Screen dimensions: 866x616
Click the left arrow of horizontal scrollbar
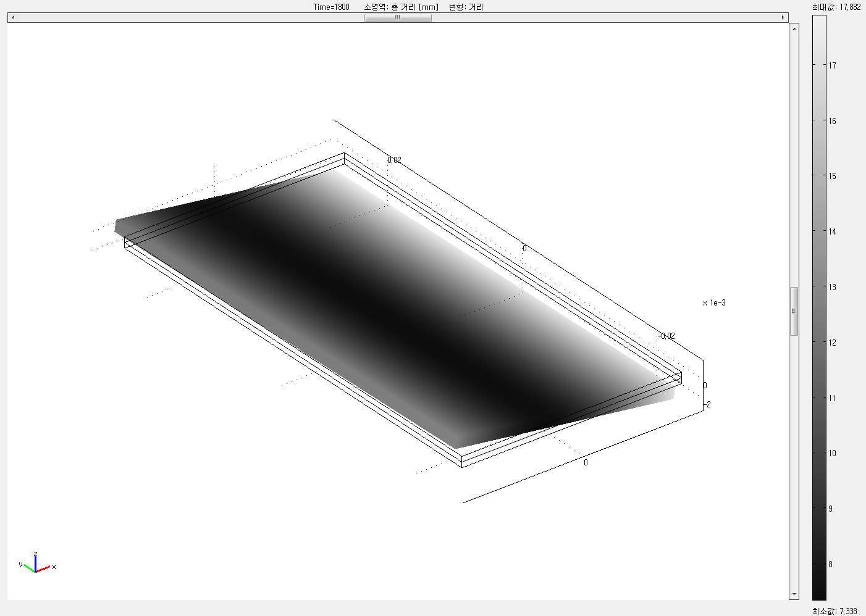(x=13, y=17)
